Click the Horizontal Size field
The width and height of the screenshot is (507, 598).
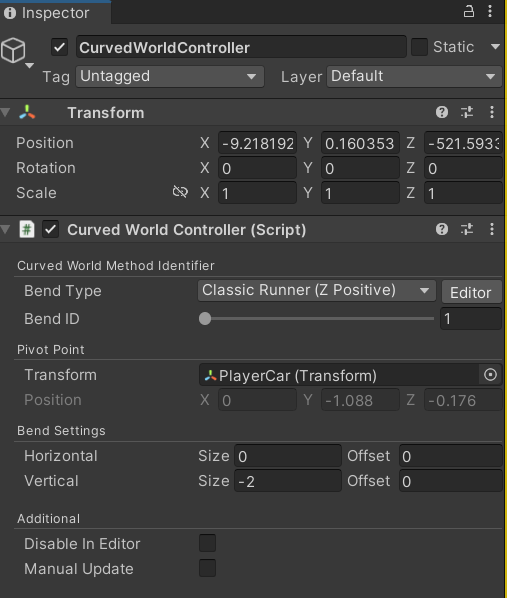point(288,456)
